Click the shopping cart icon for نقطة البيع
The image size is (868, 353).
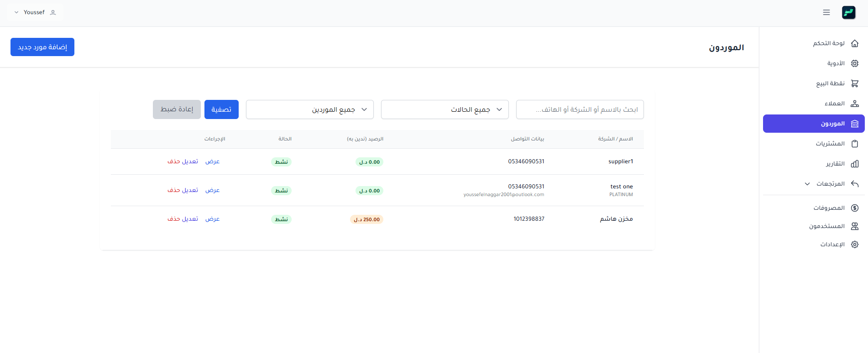[855, 83]
